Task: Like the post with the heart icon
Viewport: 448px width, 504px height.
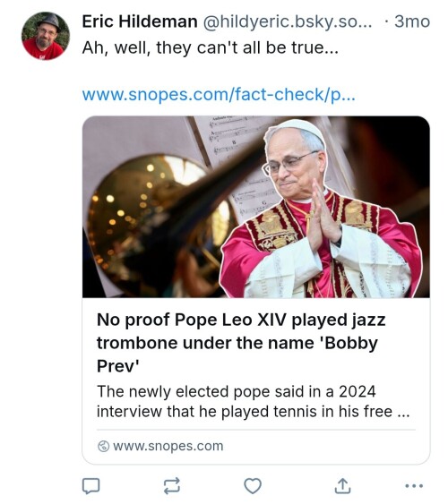Action: click(x=253, y=486)
